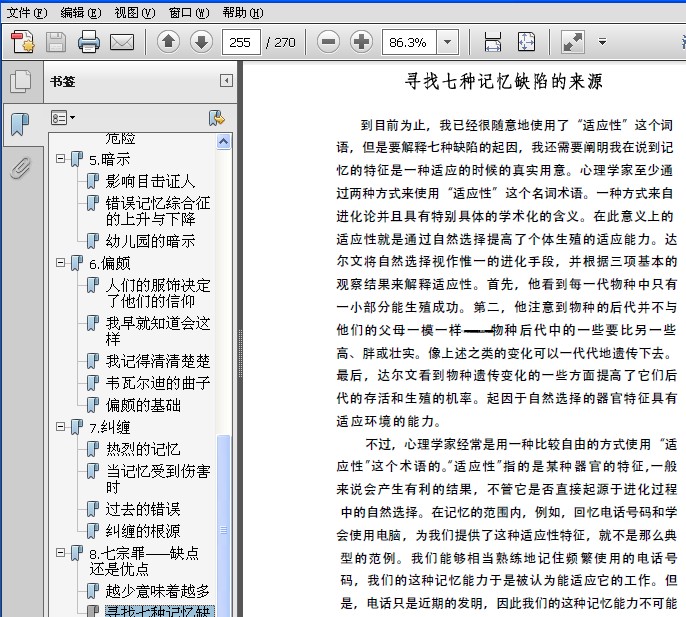
Task: Click the panel splitter grip handle
Action: click(x=240, y=354)
